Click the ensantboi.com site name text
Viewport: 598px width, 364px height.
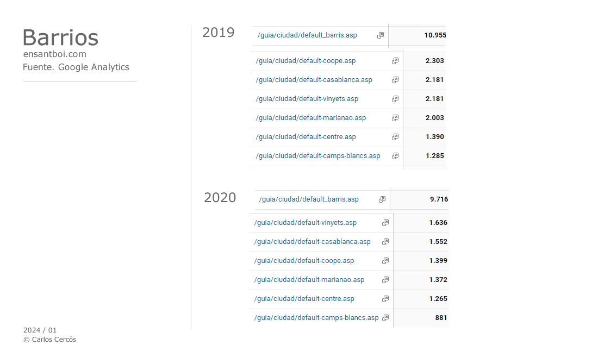[55, 54]
